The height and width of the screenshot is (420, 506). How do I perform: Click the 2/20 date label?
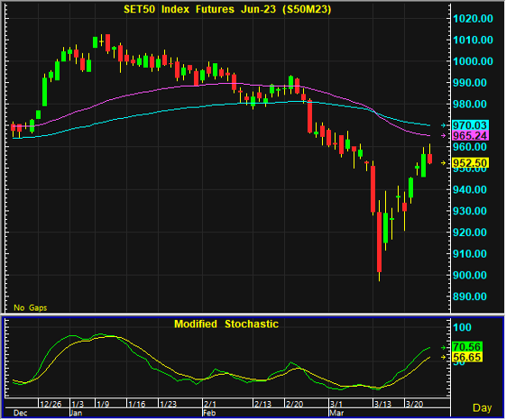(295, 404)
